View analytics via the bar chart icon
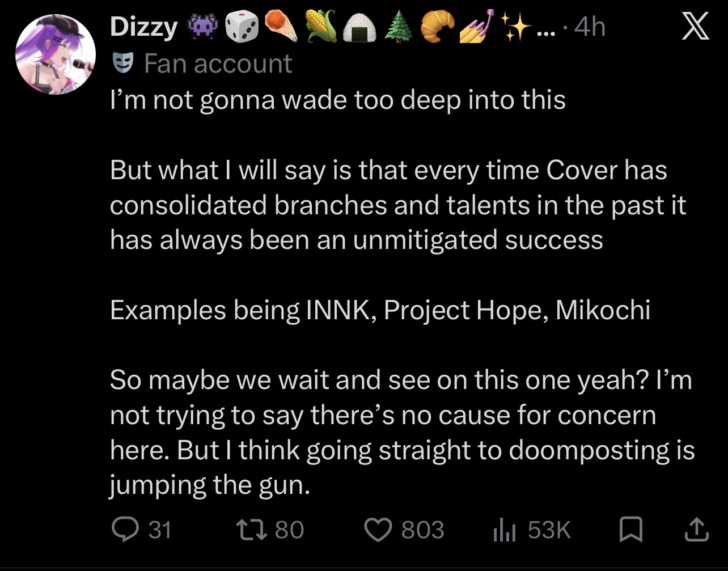 503,530
